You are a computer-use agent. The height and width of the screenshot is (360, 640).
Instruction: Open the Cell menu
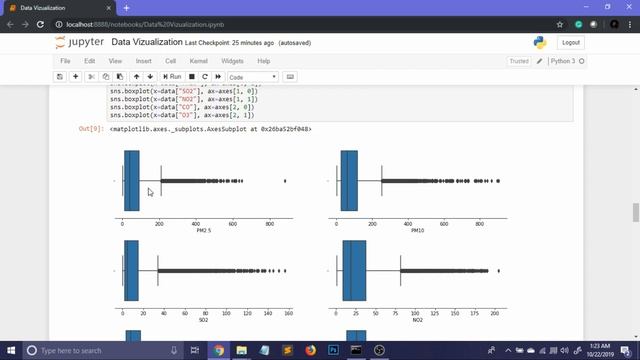click(170, 61)
